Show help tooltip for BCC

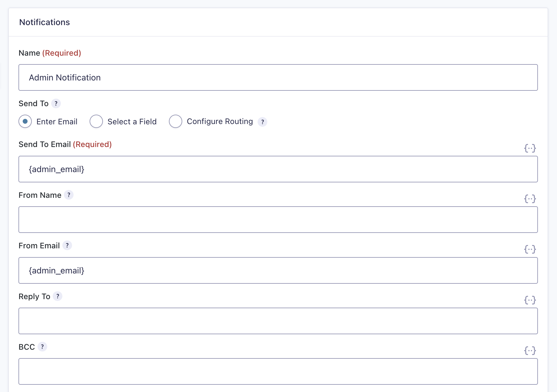(42, 347)
